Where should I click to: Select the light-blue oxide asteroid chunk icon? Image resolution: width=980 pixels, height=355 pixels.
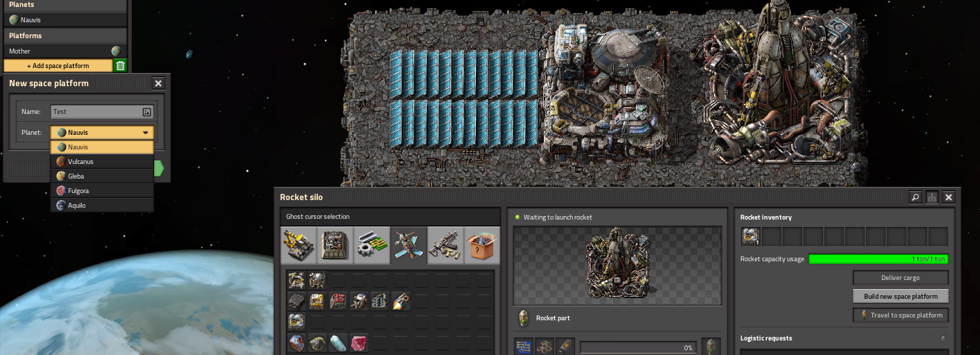(x=338, y=343)
